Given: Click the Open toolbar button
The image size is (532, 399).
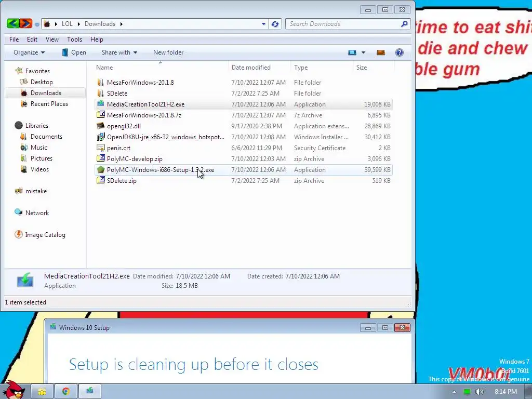Looking at the screenshot, I should 74,52.
